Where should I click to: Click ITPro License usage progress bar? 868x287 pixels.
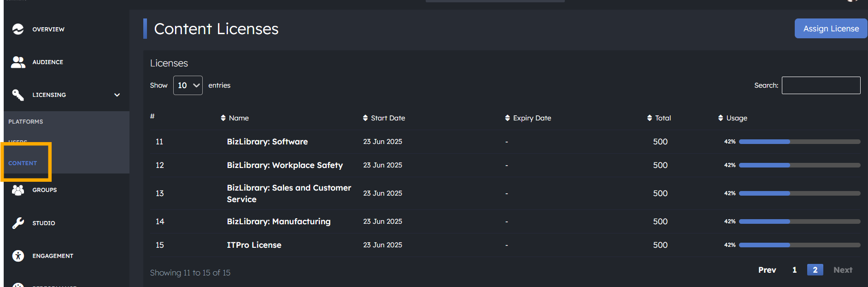(x=799, y=245)
